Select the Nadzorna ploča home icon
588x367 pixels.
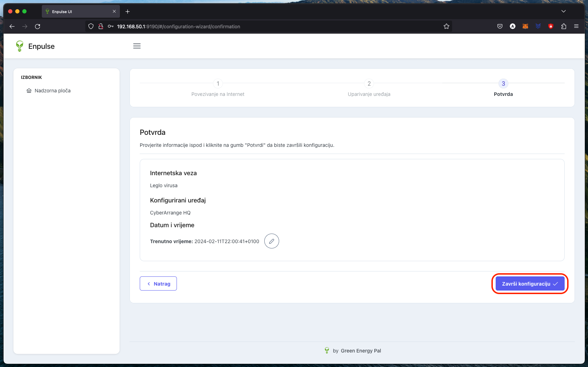[x=29, y=91]
